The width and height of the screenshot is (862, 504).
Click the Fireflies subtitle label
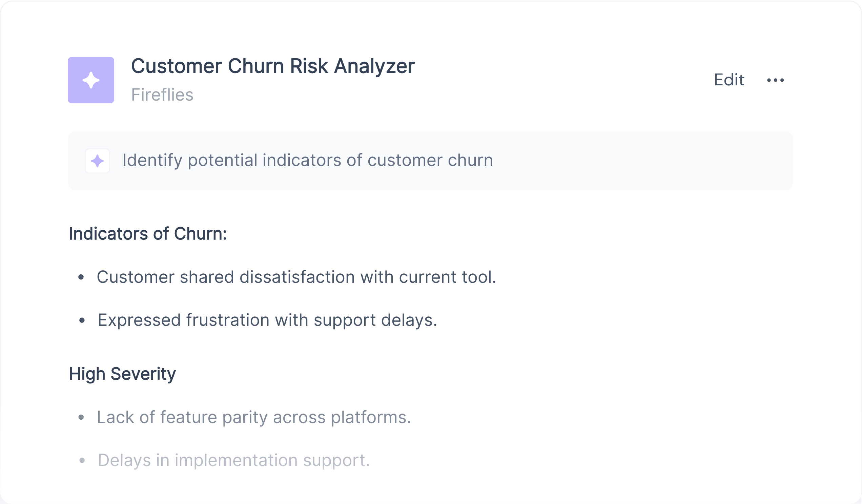click(x=162, y=95)
